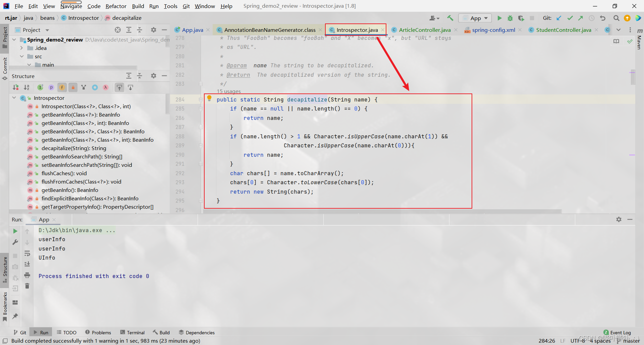Open the Refactor menu

click(x=116, y=6)
